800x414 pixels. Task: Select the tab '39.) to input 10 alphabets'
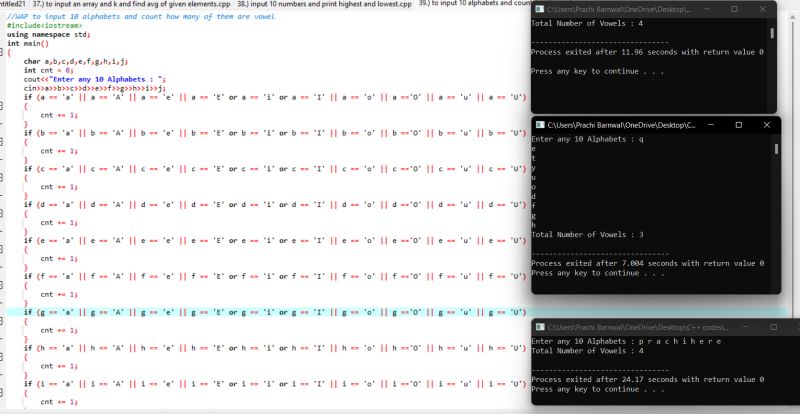473,3
